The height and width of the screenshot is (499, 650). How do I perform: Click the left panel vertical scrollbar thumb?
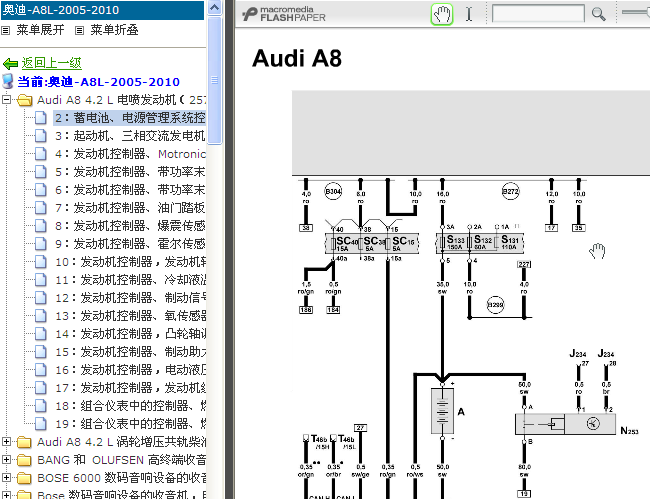214,80
